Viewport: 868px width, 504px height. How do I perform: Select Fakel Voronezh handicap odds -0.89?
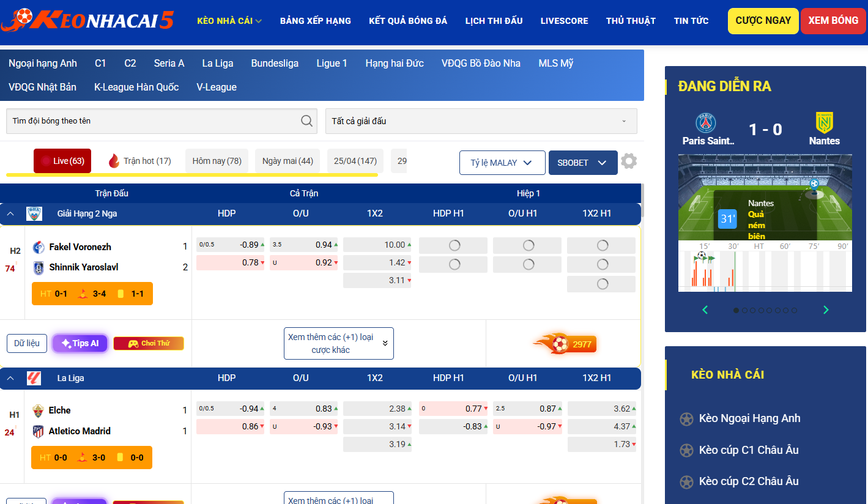pyautogui.click(x=231, y=245)
